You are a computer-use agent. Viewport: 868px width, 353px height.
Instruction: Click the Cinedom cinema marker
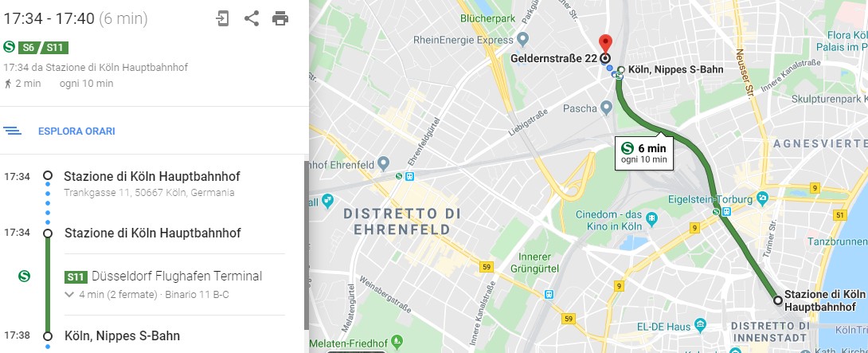[651, 219]
